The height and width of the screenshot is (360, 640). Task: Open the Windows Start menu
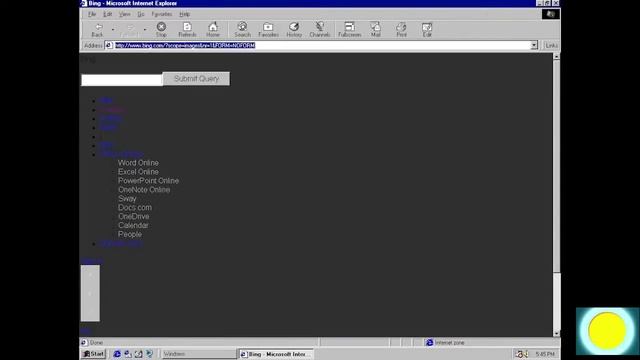[x=93, y=354]
